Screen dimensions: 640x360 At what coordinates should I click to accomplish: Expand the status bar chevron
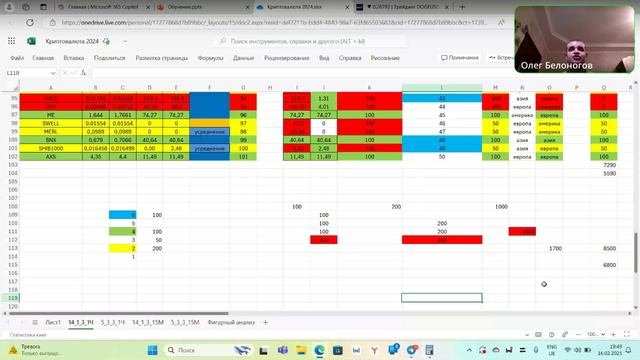point(527,335)
